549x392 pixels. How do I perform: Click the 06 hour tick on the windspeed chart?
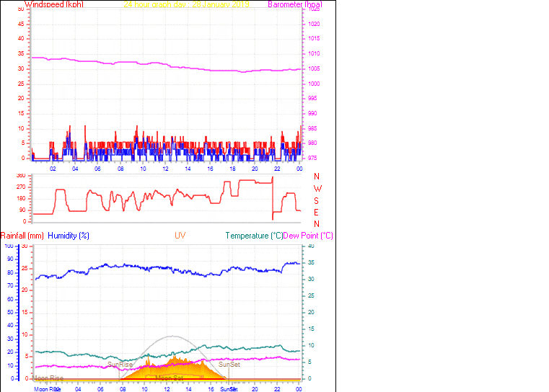point(97,169)
